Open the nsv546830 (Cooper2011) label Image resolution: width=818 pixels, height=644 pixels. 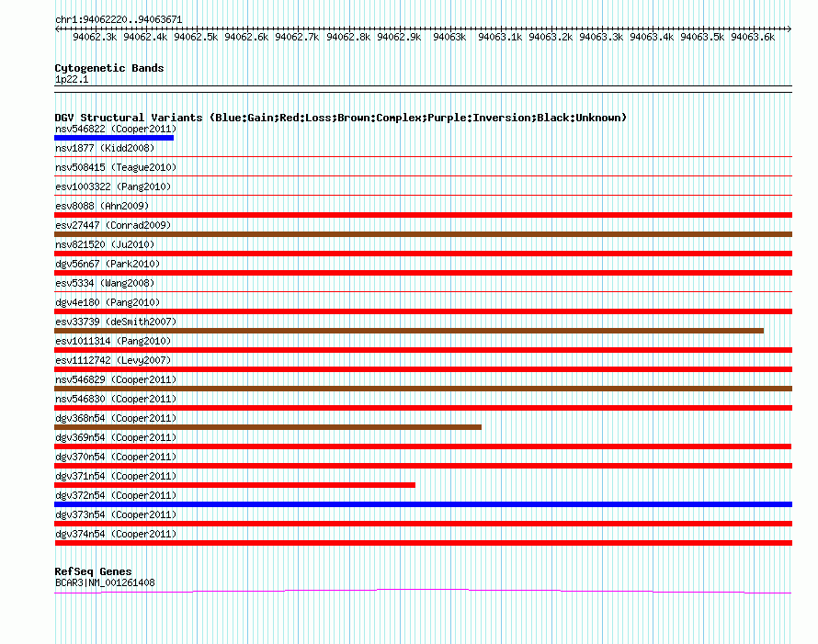coord(116,399)
